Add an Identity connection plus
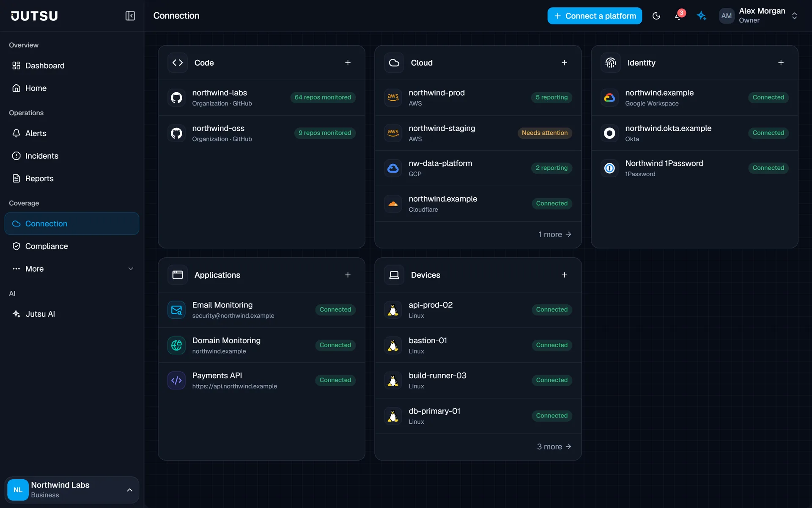The height and width of the screenshot is (508, 812). click(781, 63)
